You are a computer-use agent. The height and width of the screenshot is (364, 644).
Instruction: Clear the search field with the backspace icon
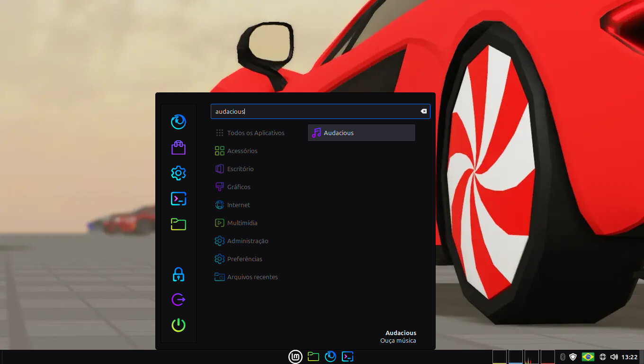click(x=423, y=111)
